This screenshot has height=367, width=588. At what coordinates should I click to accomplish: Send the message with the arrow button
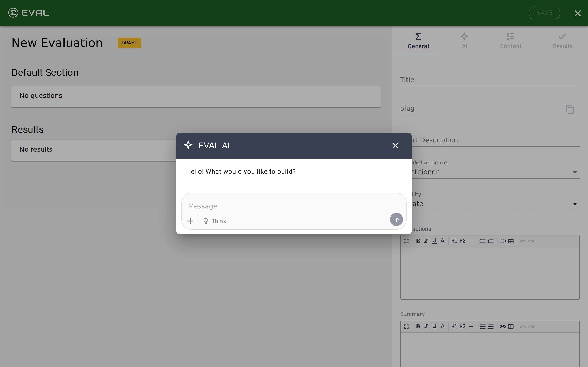point(396,219)
